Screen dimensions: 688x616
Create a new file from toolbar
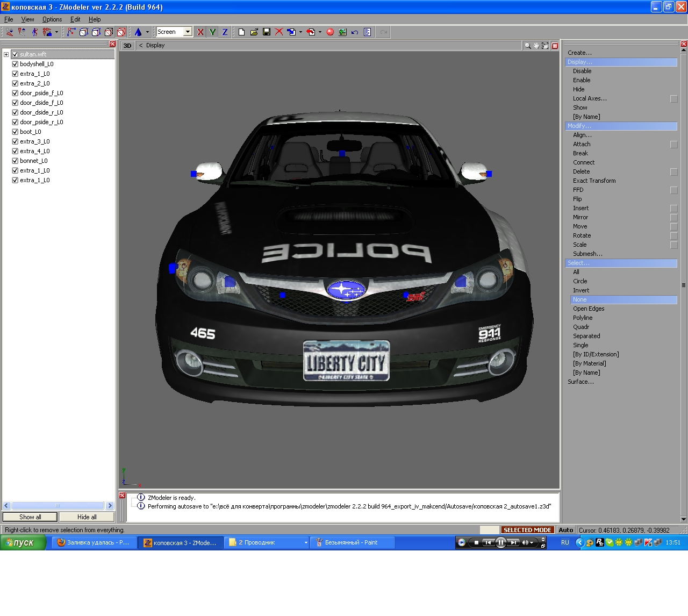[x=241, y=32]
